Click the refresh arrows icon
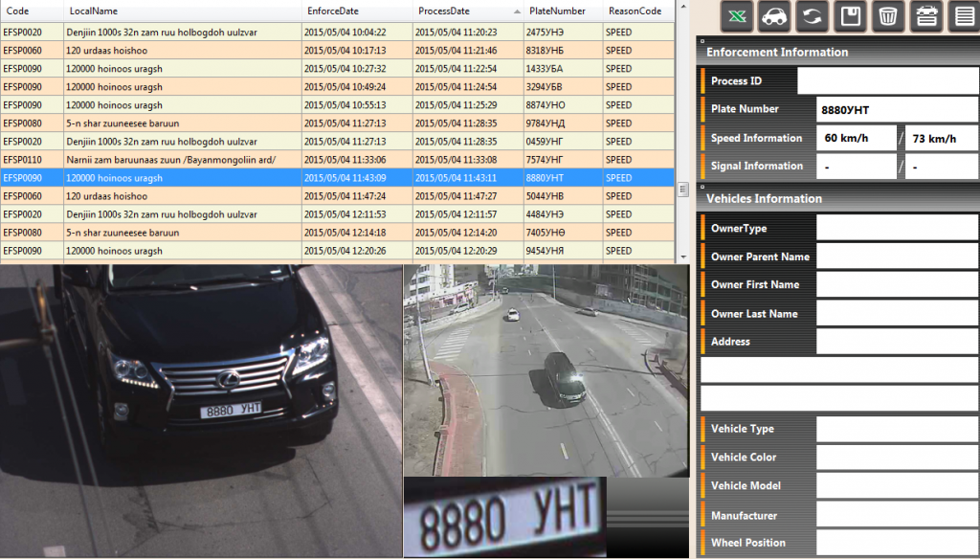 click(x=812, y=16)
